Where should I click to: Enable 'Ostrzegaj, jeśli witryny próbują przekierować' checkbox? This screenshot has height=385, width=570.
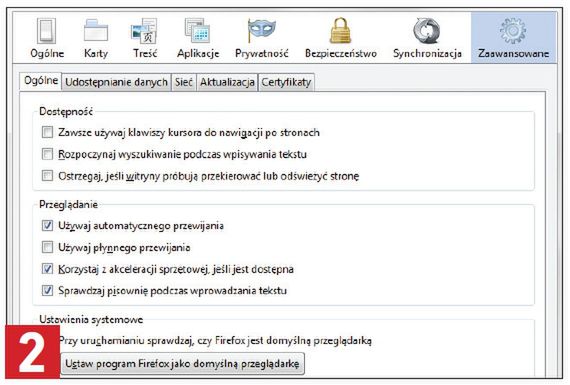point(47,176)
